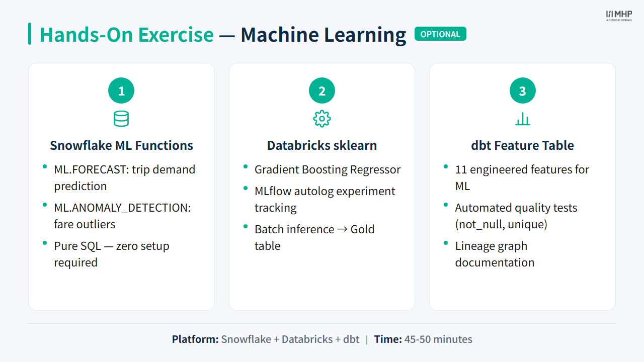Click the Platform label in the footer

(195, 339)
